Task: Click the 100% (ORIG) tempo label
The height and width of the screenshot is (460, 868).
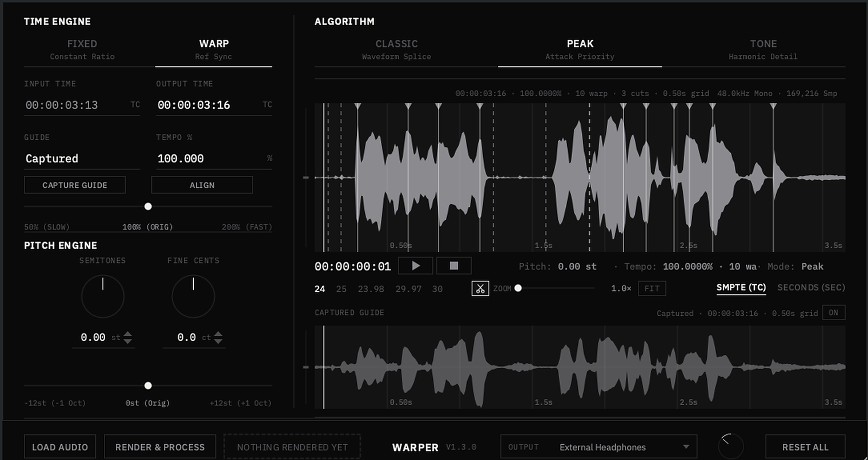Action: (148, 227)
